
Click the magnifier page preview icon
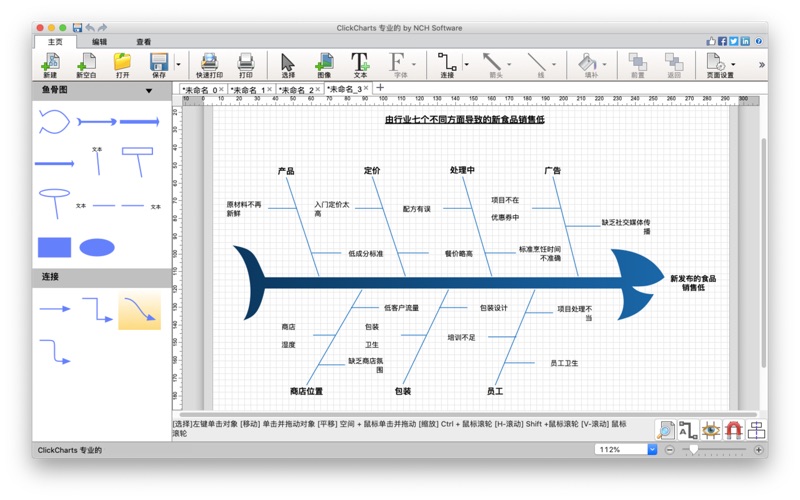pos(665,430)
